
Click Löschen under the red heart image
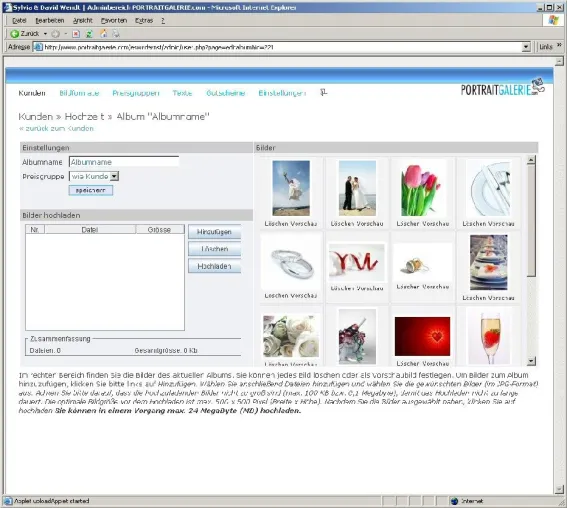(x=408, y=363)
